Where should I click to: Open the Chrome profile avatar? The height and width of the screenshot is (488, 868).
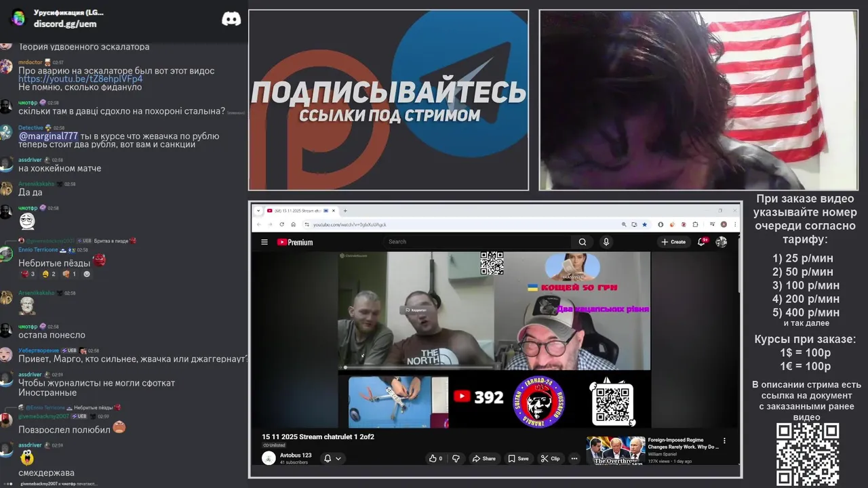[x=724, y=224]
